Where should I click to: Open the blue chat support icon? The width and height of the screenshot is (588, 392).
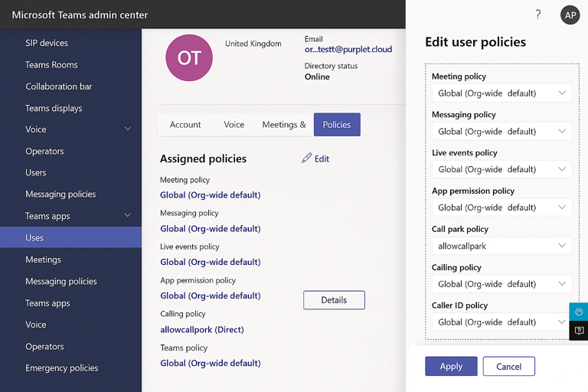point(579,312)
